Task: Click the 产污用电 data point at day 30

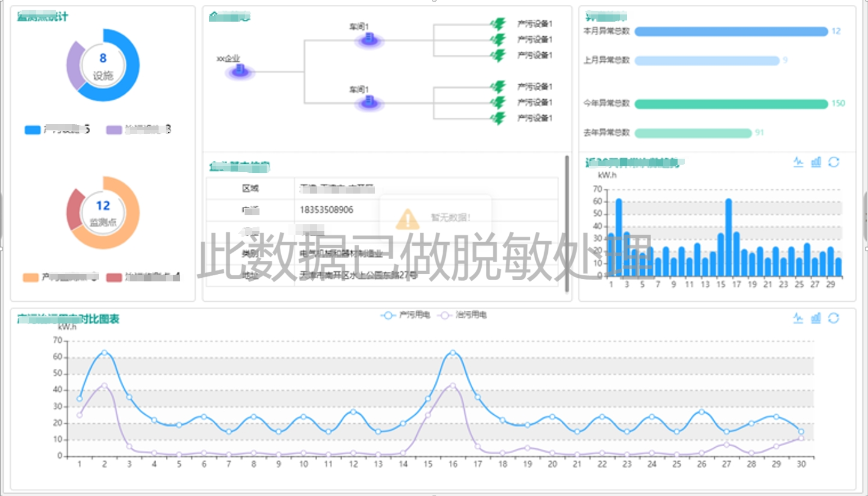Action: coord(801,432)
